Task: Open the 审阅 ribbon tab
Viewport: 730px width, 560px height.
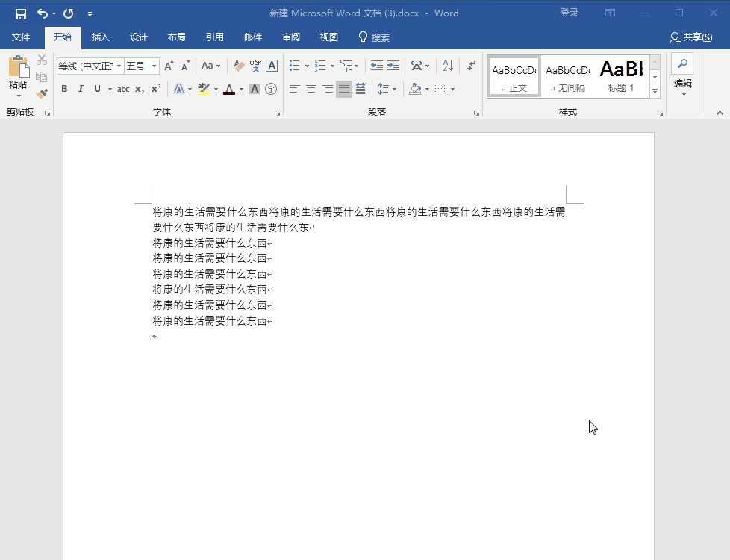Action: point(290,37)
